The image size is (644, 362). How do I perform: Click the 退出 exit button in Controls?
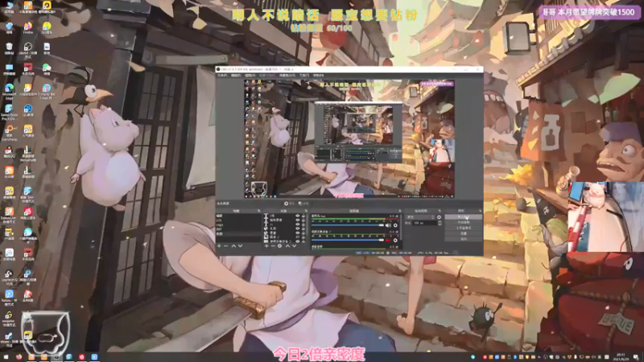tap(464, 239)
